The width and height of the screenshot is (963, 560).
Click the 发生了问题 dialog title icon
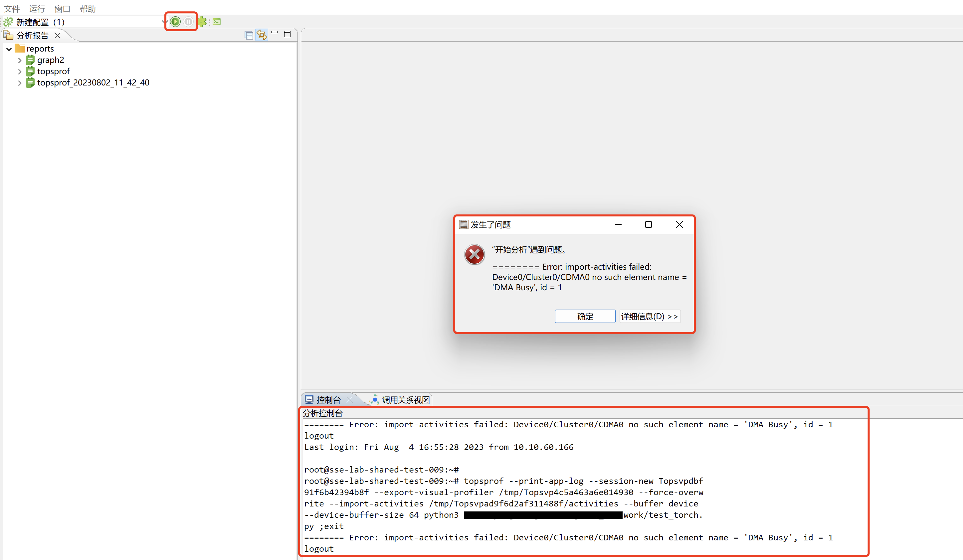click(464, 224)
